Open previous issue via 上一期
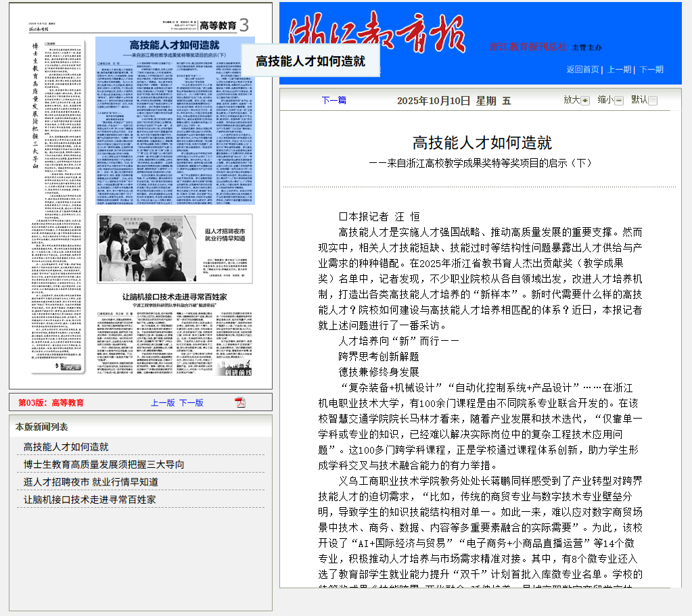The width and height of the screenshot is (692, 616). [619, 70]
